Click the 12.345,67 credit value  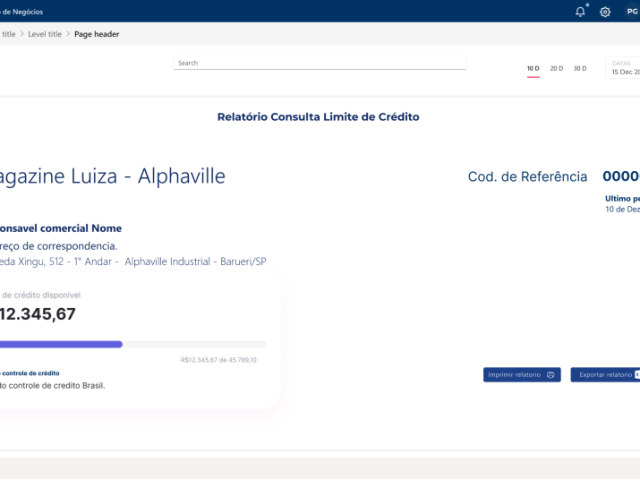pyautogui.click(x=38, y=314)
